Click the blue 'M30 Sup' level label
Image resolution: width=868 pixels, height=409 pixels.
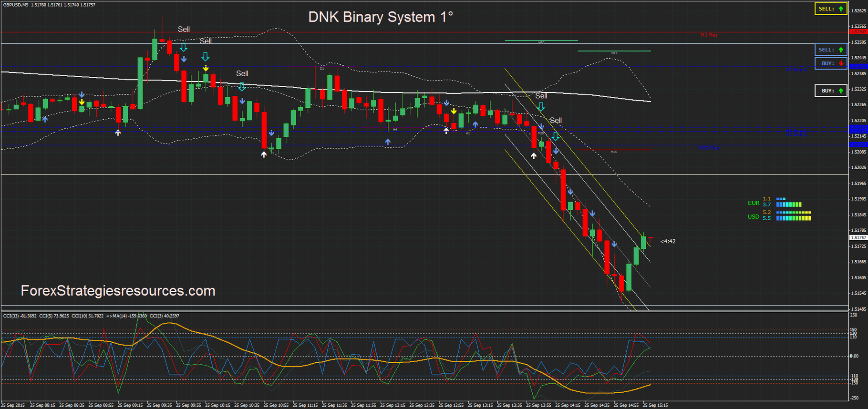pos(709,148)
